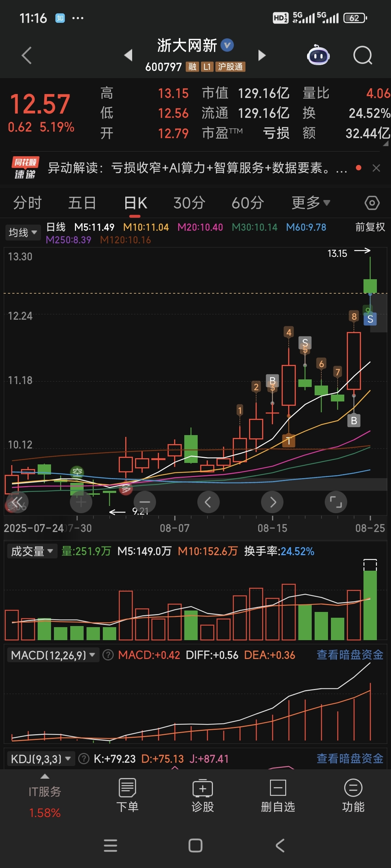Tap M250:8.39 moving average label

pos(68,240)
